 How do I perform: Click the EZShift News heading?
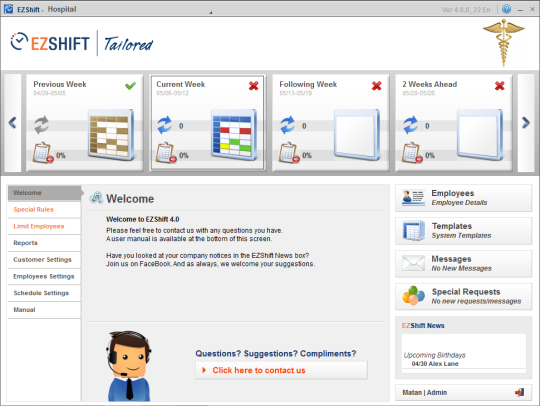[423, 325]
